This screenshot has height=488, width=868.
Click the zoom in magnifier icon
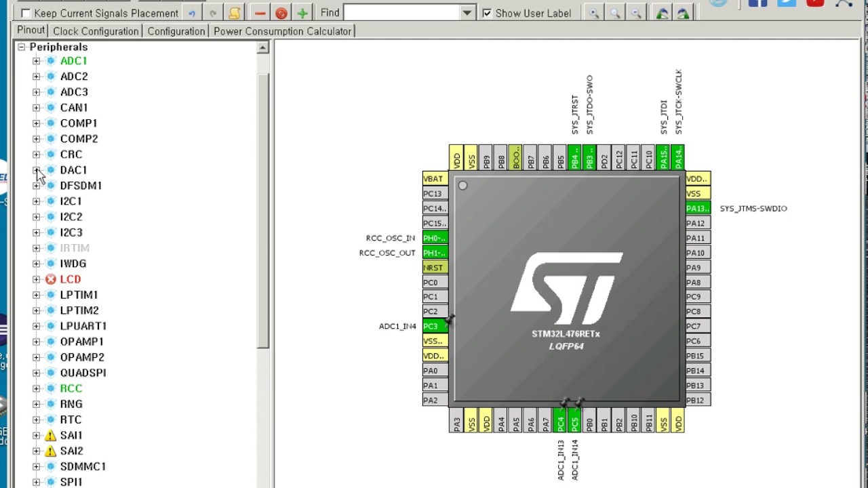point(594,13)
